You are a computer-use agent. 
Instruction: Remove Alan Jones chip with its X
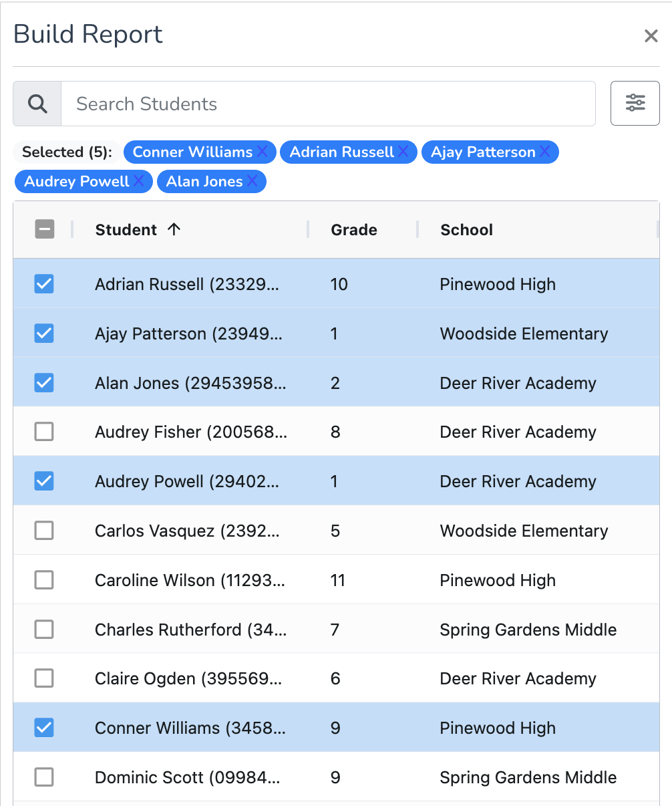coord(252,181)
